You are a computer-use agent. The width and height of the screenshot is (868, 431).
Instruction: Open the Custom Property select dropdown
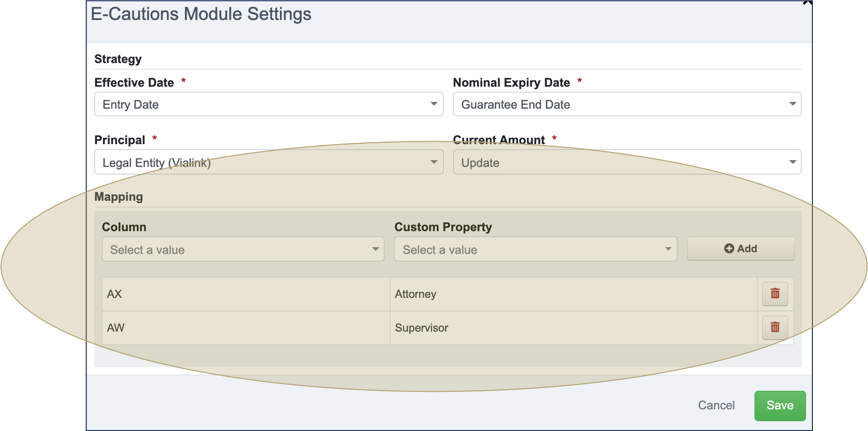535,250
